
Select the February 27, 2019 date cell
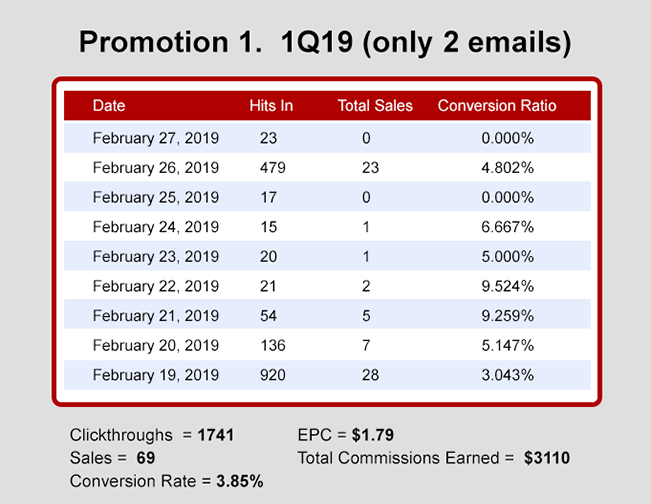click(155, 138)
